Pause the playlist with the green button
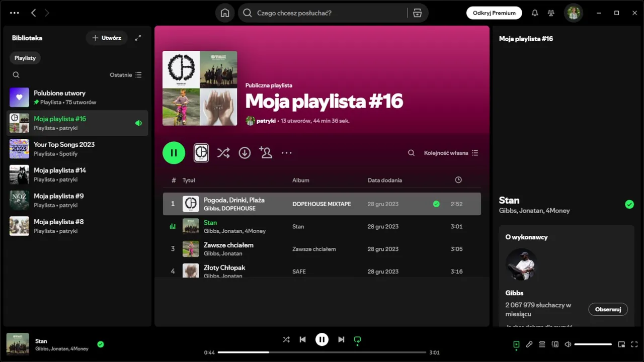The width and height of the screenshot is (644, 362). pos(174,153)
